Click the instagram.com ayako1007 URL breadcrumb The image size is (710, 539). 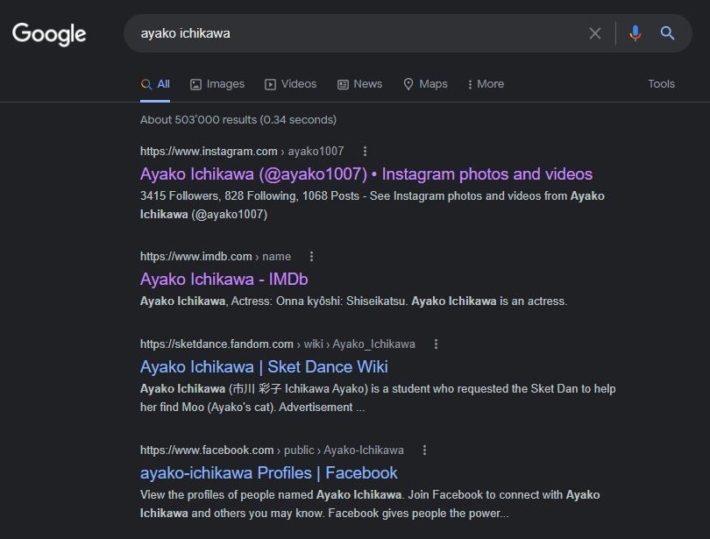click(x=242, y=151)
